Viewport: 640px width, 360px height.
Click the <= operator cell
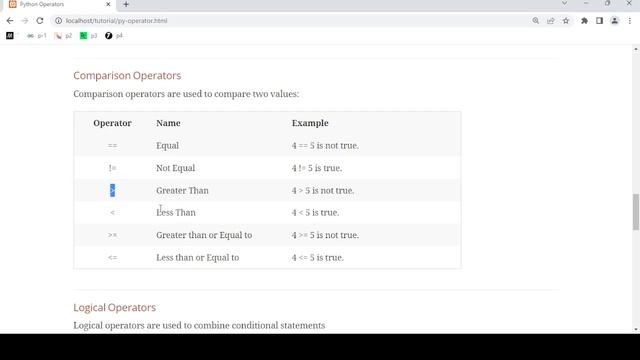tap(112, 258)
